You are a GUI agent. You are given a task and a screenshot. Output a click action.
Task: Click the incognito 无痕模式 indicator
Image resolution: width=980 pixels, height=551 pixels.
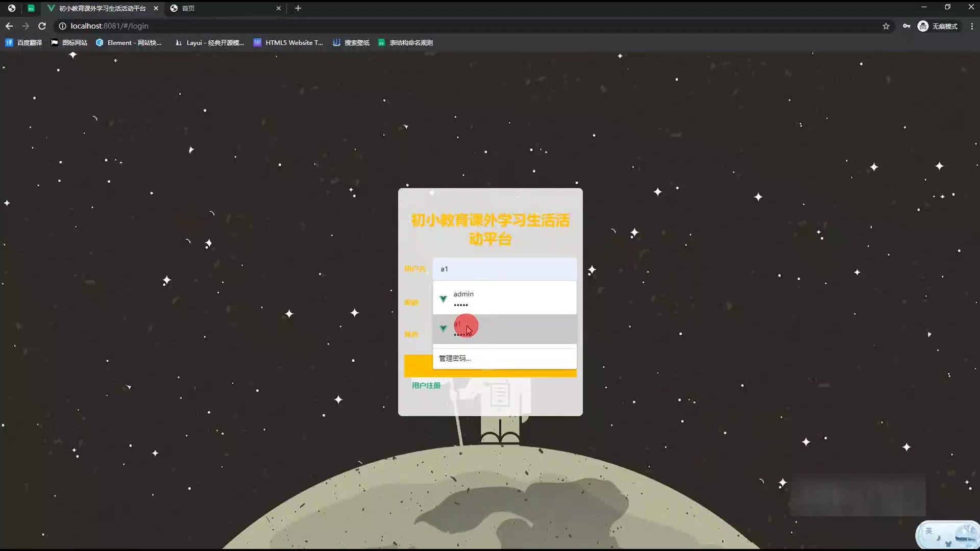pos(938,26)
